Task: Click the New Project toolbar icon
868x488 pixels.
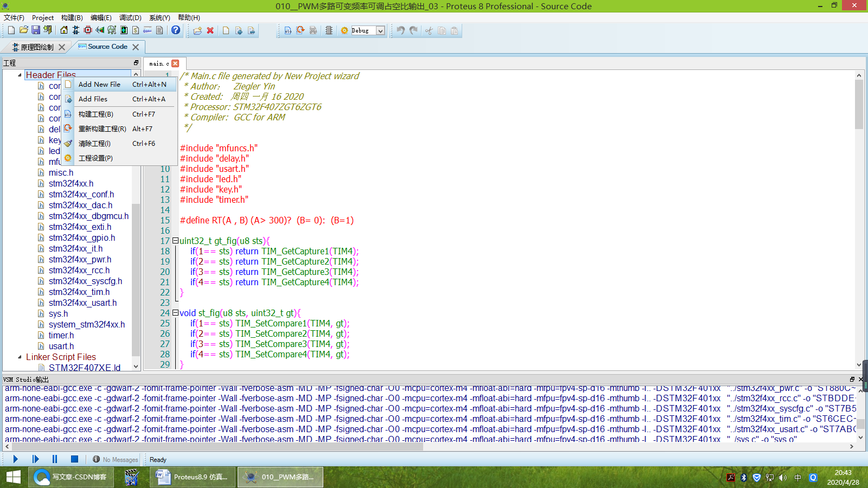Action: pyautogui.click(x=11, y=30)
